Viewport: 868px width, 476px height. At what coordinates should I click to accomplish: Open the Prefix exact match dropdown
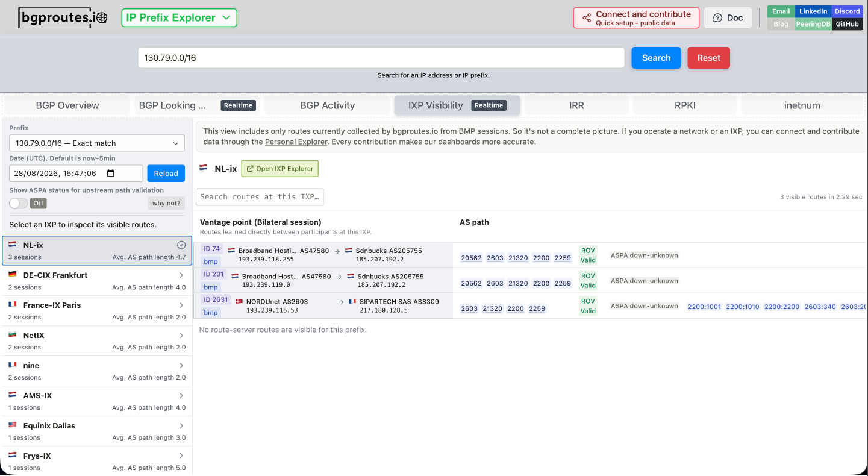[97, 143]
